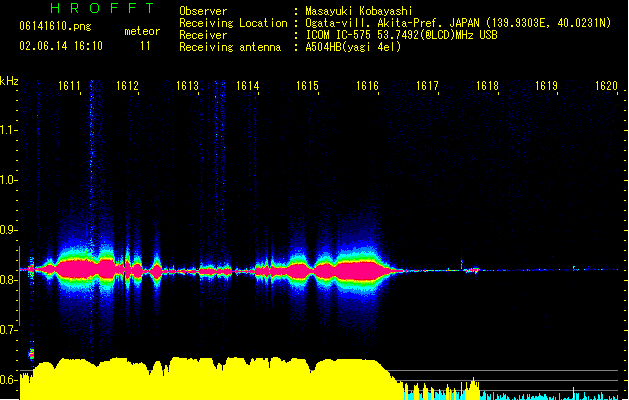Click the yellow signal level graph
Image resolution: width=629 pixels, height=400 pixels.
click(209, 379)
